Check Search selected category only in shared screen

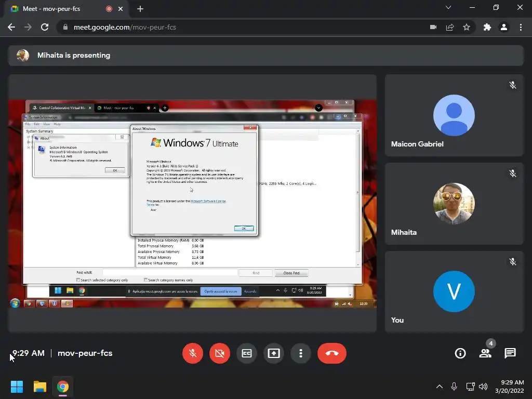(78, 280)
